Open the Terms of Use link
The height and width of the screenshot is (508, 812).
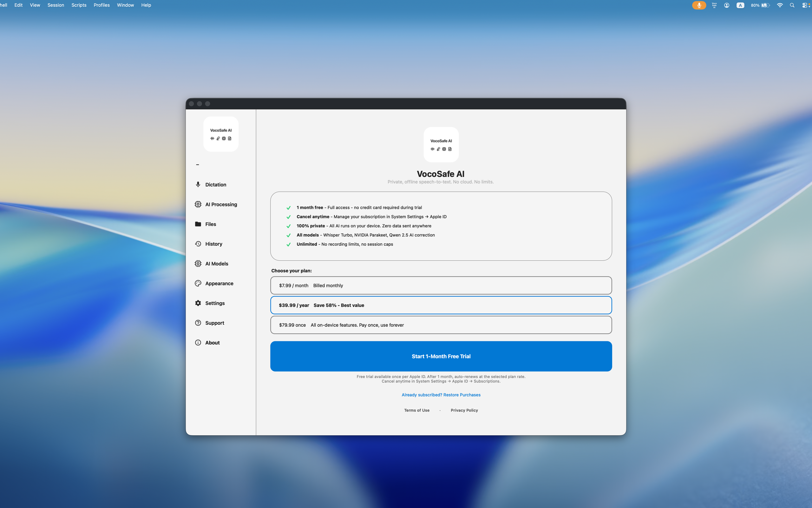coord(417,410)
